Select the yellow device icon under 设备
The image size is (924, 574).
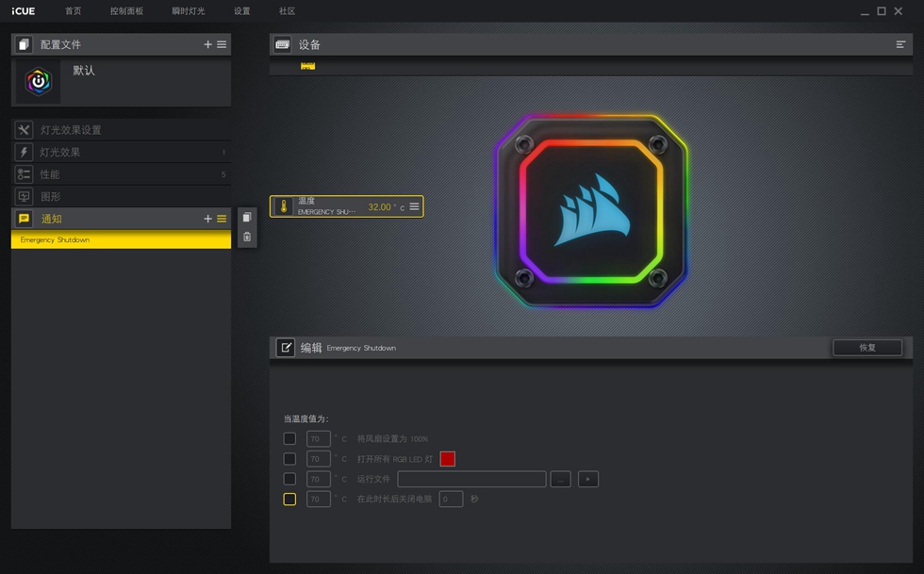coord(307,66)
